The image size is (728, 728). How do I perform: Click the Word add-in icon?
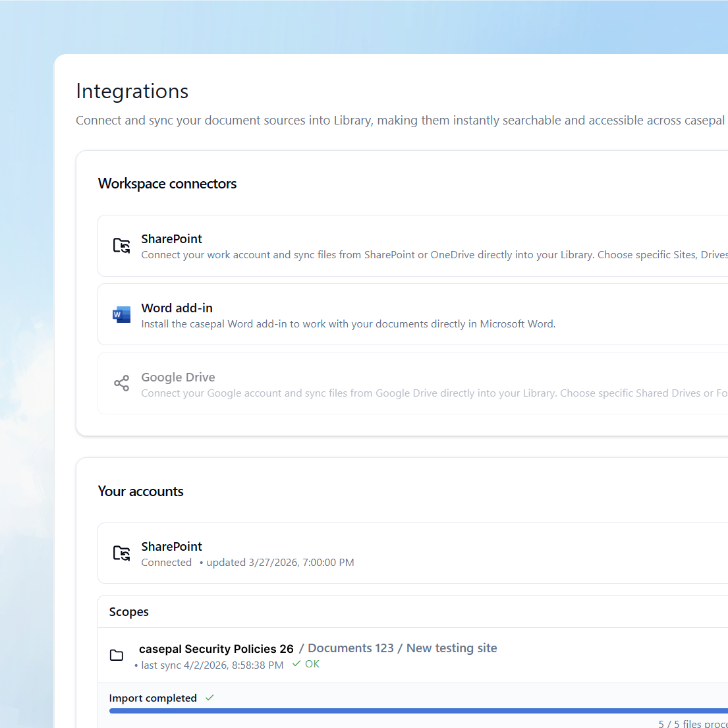(x=122, y=315)
